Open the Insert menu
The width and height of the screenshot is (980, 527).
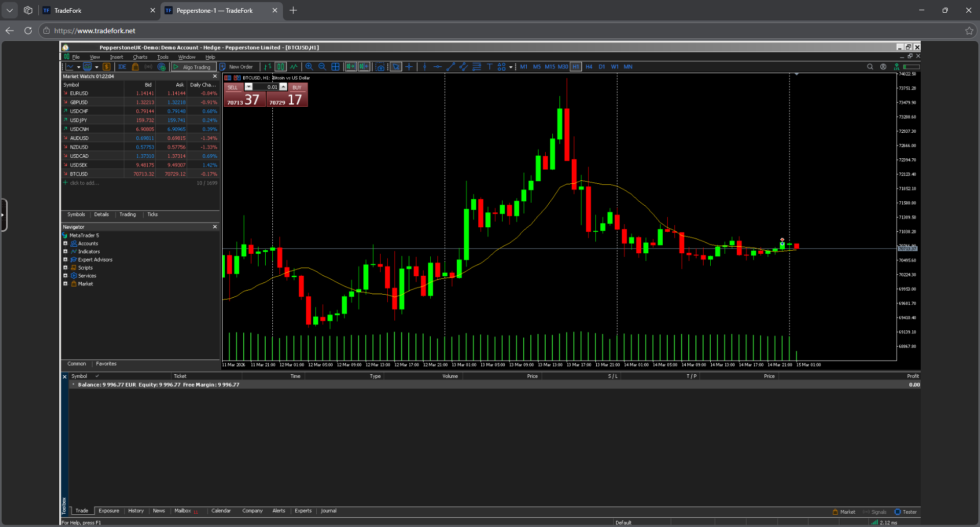click(x=116, y=57)
